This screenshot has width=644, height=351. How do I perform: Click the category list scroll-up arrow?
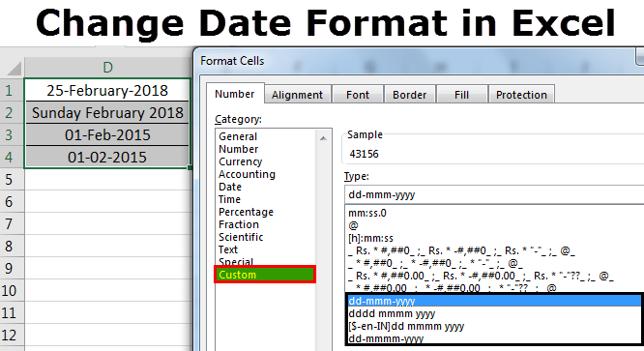(x=323, y=138)
